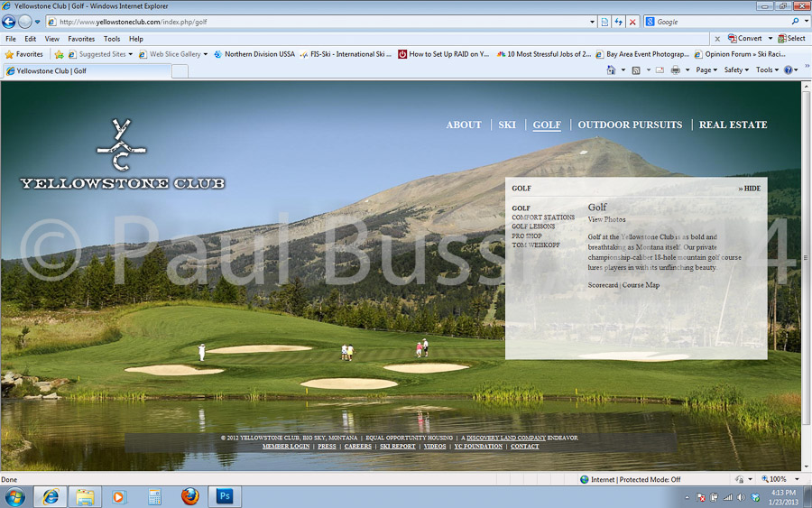This screenshot has width=812, height=508.
Task: Open Opinion Forum Ski Racing favorite
Action: click(x=740, y=54)
